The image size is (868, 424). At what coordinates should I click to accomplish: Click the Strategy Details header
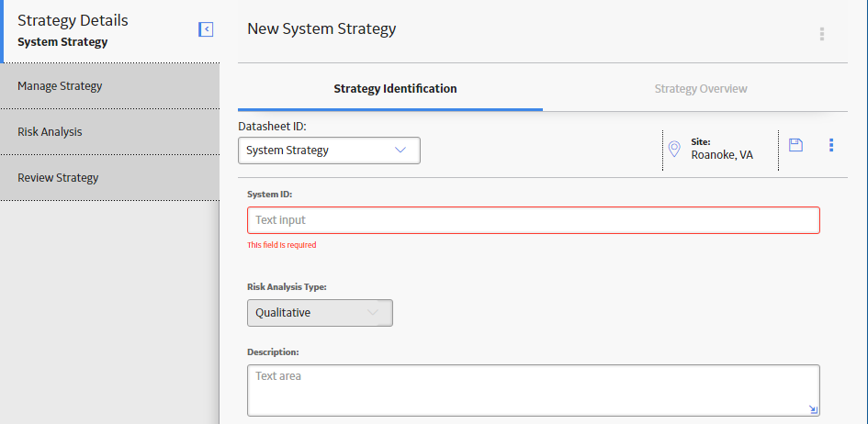[x=73, y=20]
